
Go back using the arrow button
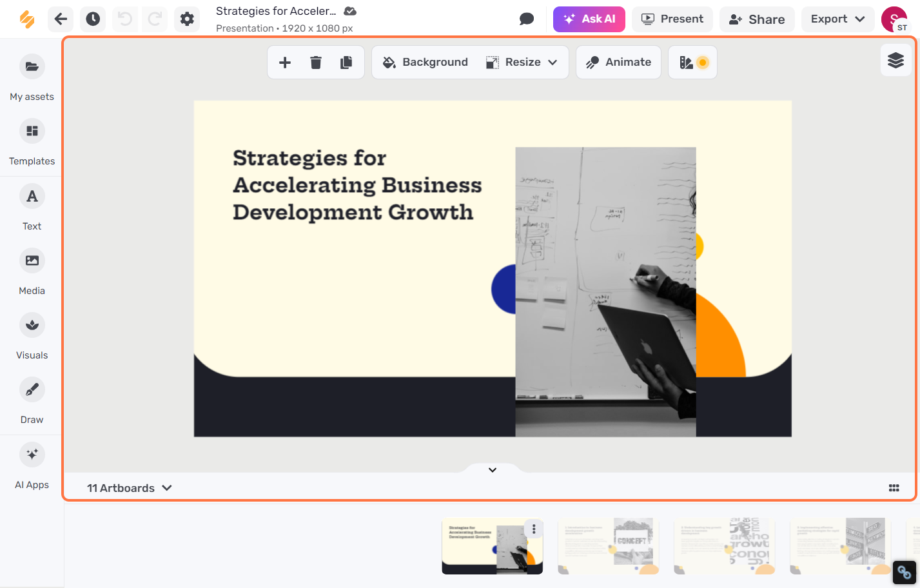click(x=61, y=19)
